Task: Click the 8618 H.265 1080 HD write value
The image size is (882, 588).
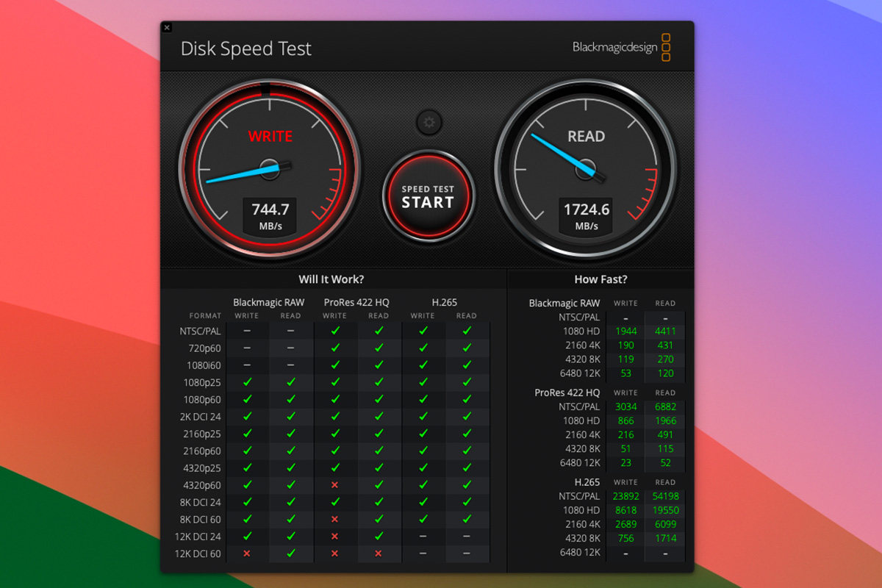Action: 626,510
